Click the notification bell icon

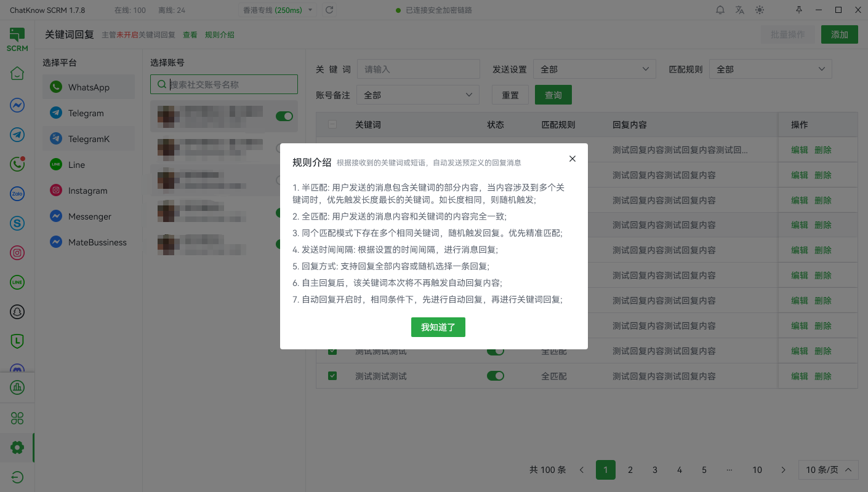tap(720, 10)
